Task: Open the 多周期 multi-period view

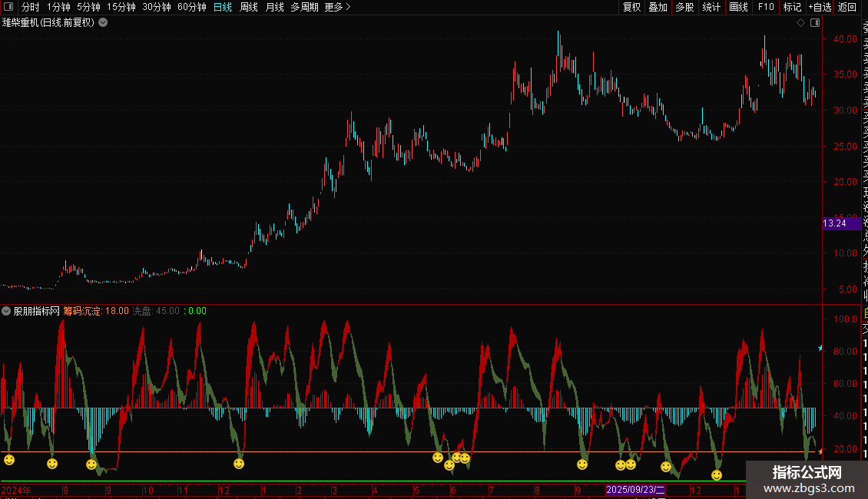Action: (304, 7)
